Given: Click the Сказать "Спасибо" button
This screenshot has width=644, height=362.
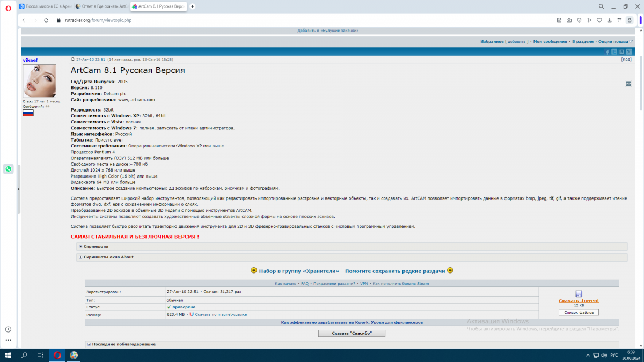Looking at the screenshot, I should pyautogui.click(x=352, y=333).
